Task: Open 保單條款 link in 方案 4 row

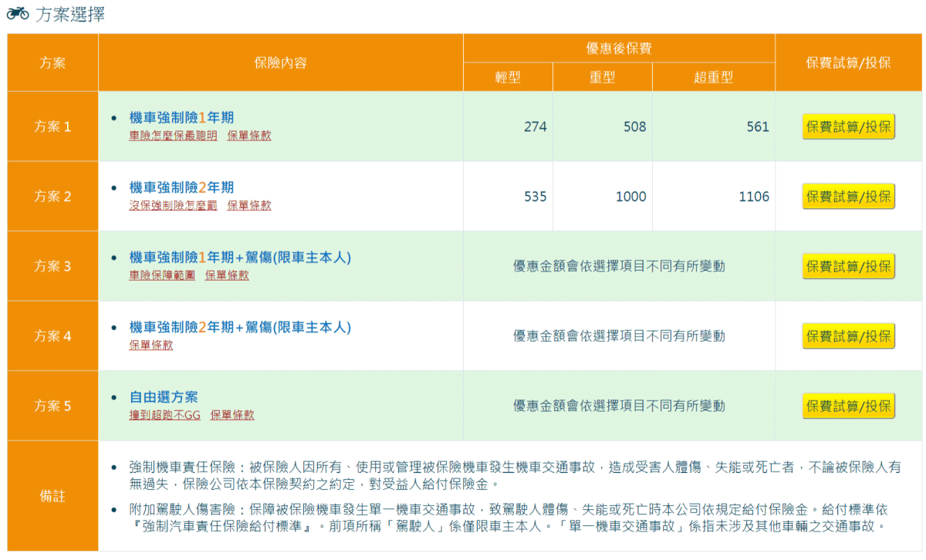Action: point(151,345)
